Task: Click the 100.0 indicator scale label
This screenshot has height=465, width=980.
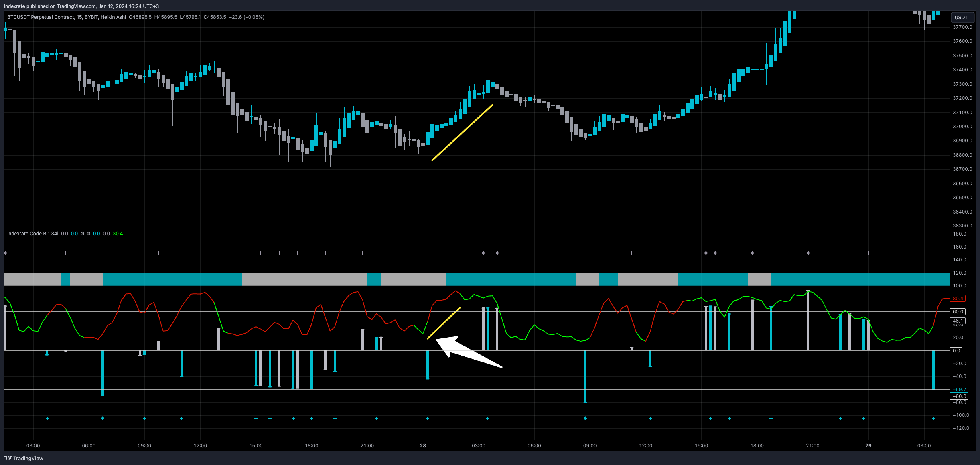Action: click(x=960, y=286)
